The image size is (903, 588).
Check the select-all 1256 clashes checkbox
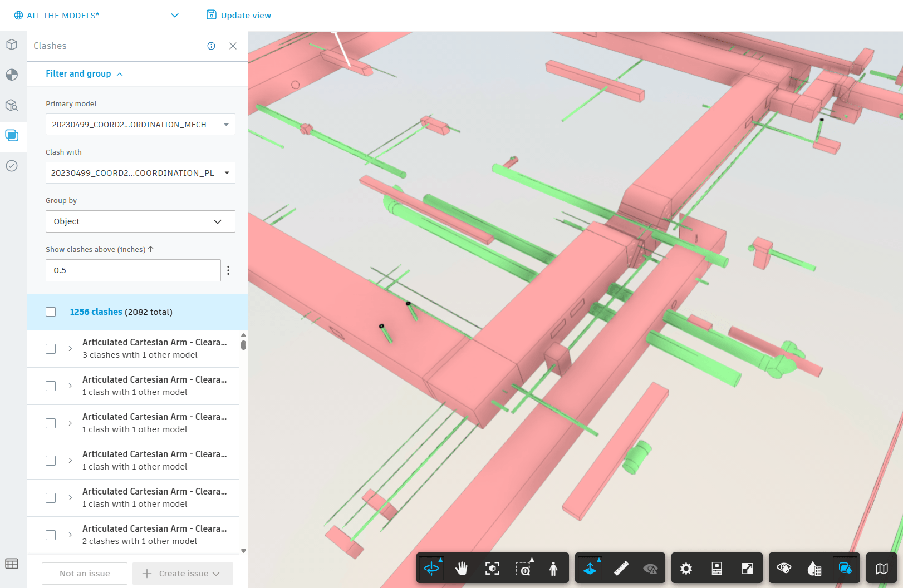click(x=51, y=312)
